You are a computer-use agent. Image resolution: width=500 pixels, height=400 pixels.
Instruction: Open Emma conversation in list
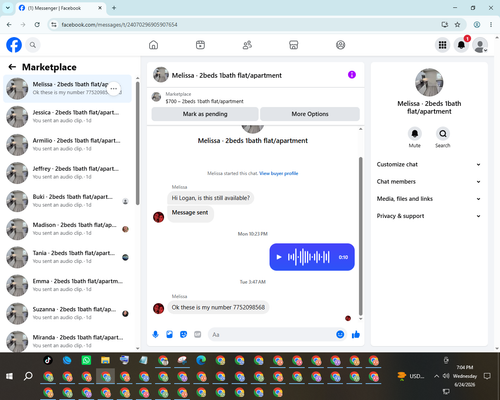pos(67,285)
